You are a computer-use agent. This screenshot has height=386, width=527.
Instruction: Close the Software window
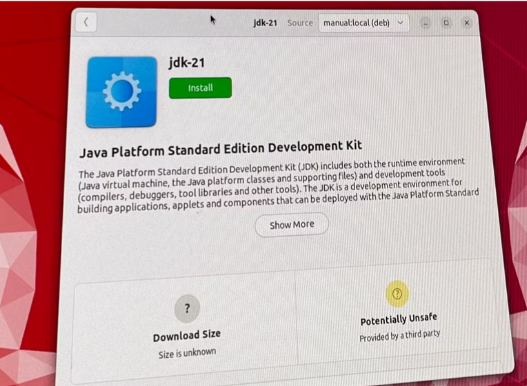click(x=467, y=23)
